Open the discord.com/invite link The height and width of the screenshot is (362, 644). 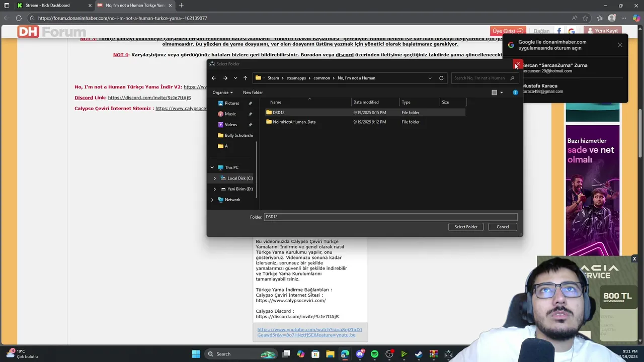[149, 98]
